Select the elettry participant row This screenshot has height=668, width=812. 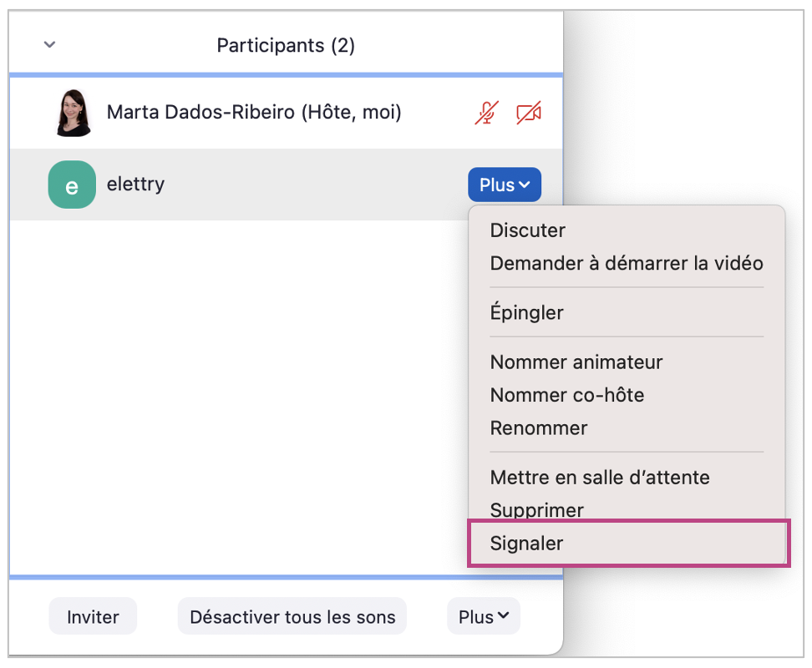pyautogui.click(x=251, y=185)
